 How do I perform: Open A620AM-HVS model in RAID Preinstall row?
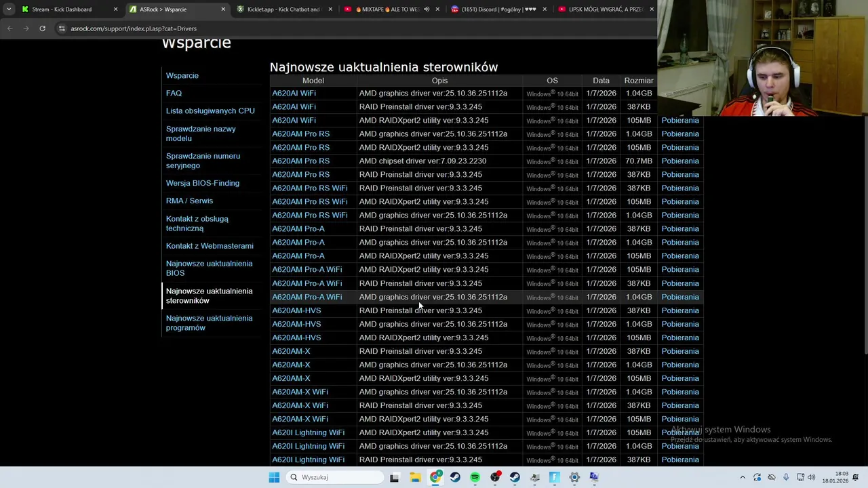point(296,310)
